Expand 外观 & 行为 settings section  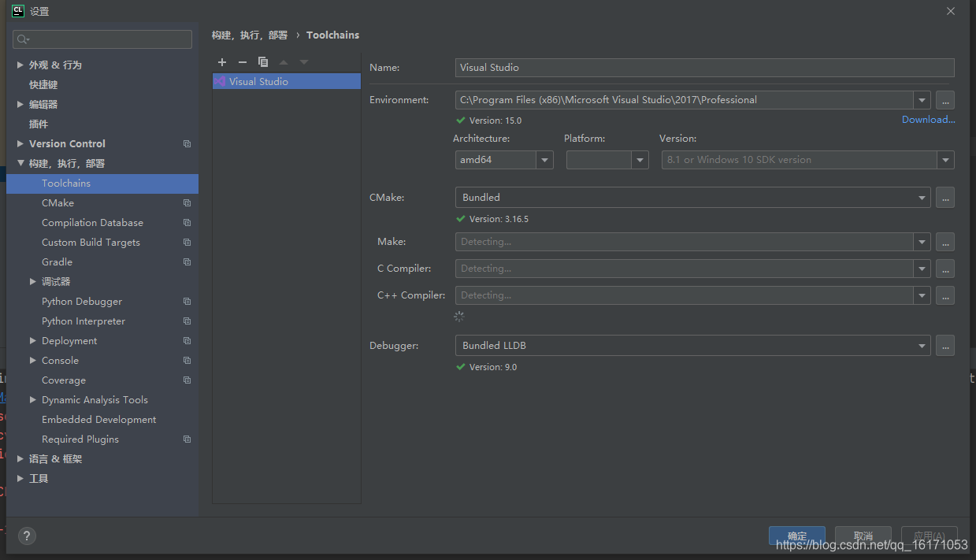(x=20, y=65)
